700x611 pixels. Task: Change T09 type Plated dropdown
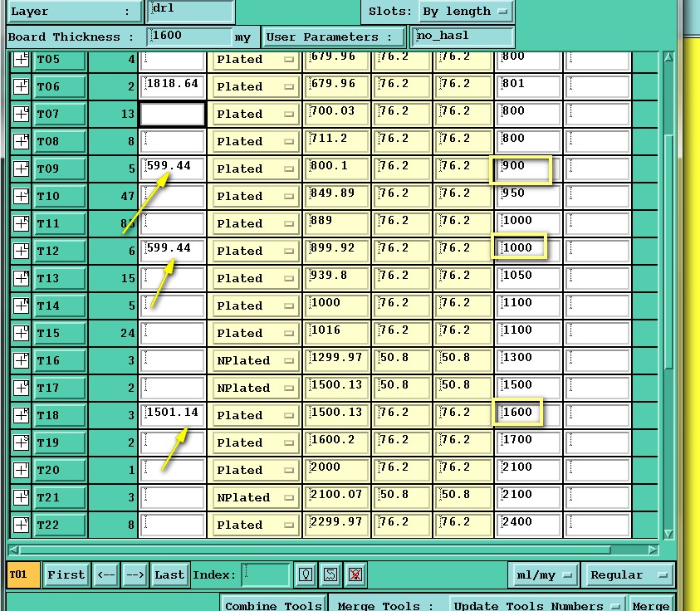(x=255, y=169)
